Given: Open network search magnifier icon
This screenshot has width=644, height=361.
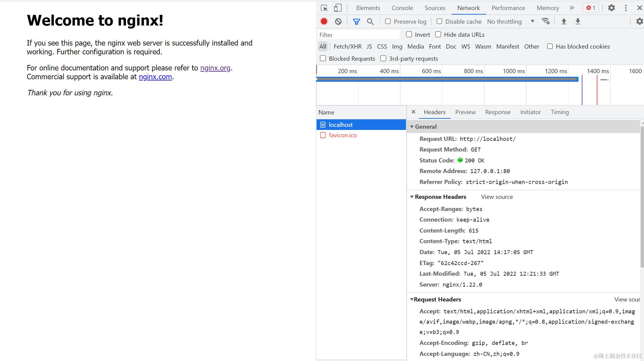Looking at the screenshot, I should click(370, 21).
